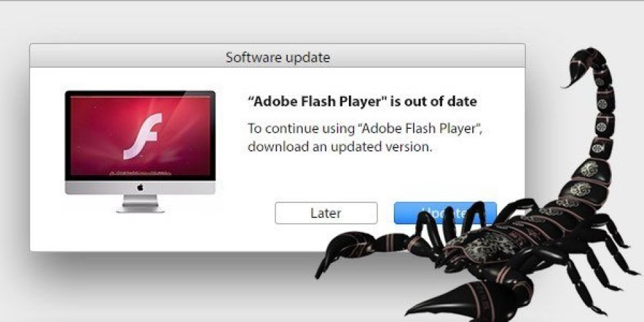The height and width of the screenshot is (322, 644).
Task: Click the empty white area under the iMac image
Action: 140,232
